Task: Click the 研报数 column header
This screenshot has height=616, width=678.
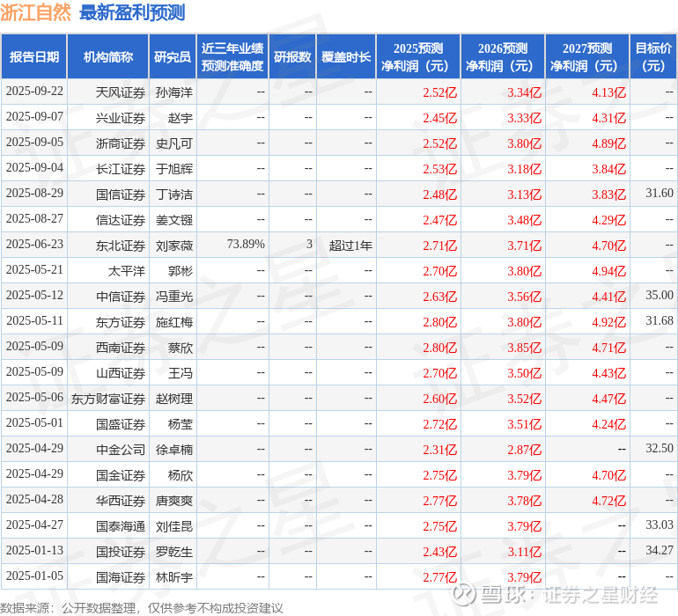Action: [x=292, y=56]
